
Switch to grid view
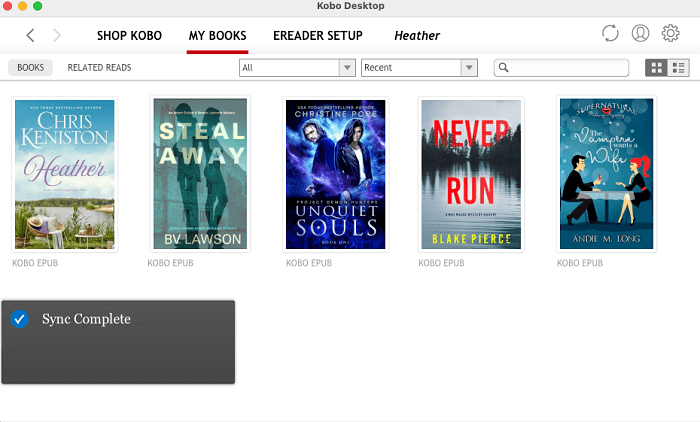tap(656, 68)
